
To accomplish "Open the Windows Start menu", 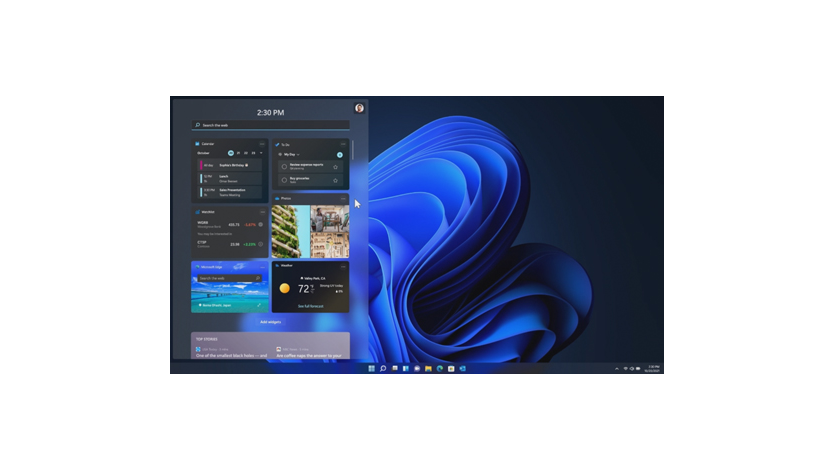I will click(x=371, y=368).
